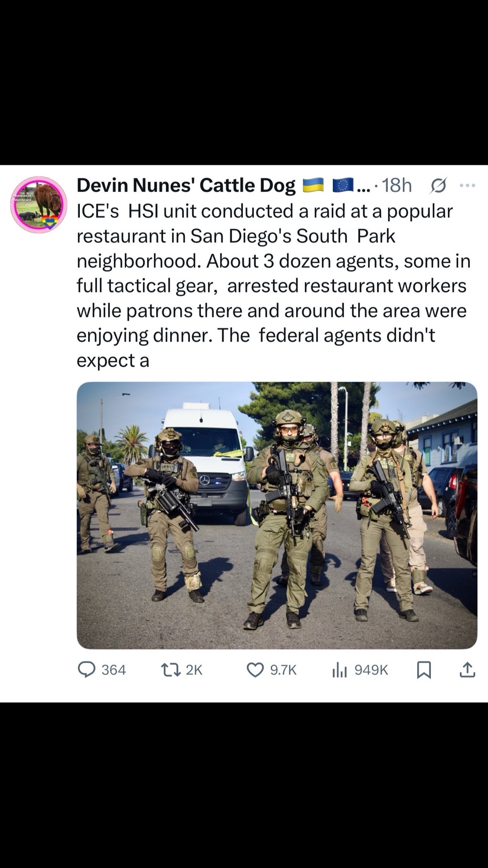Screen dimensions: 488x868
Task: Tap the repost arrows icon
Action: click(171, 670)
